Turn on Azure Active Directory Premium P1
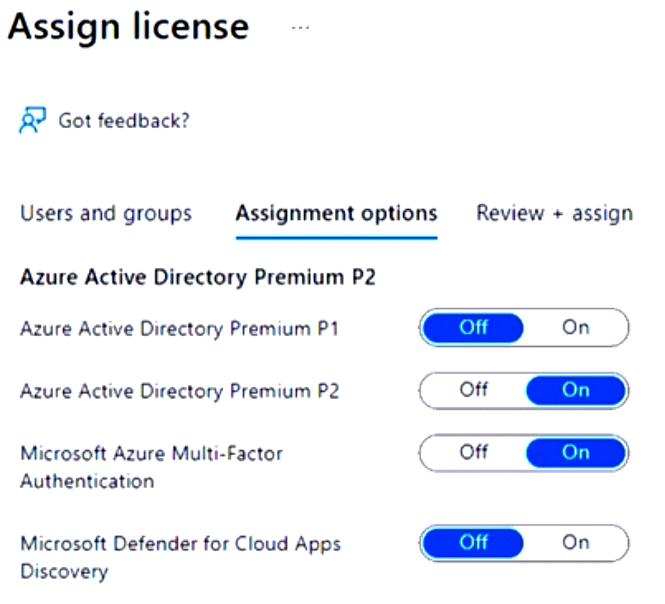 (x=576, y=327)
